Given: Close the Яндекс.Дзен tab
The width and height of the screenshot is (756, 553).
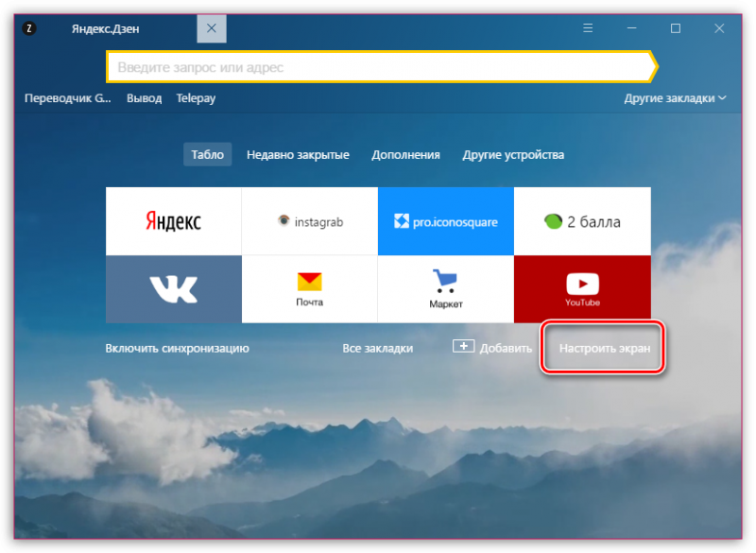Looking at the screenshot, I should click(x=211, y=28).
